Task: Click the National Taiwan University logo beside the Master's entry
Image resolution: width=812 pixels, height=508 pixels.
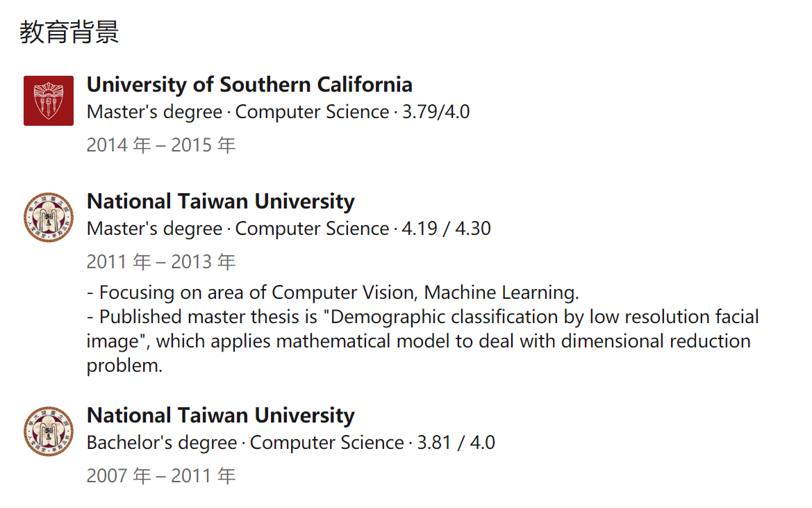Action: click(x=49, y=218)
